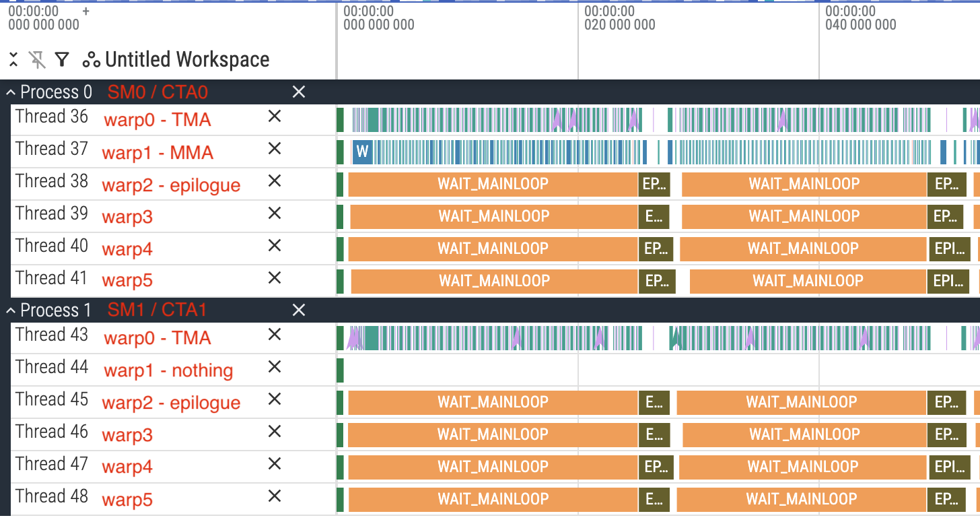Remove the Thread 41 track
The height and width of the screenshot is (524, 980).
point(275,278)
